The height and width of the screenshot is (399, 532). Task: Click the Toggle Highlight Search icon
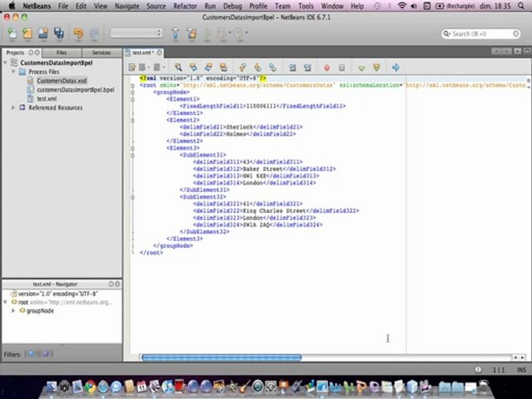(x=223, y=67)
